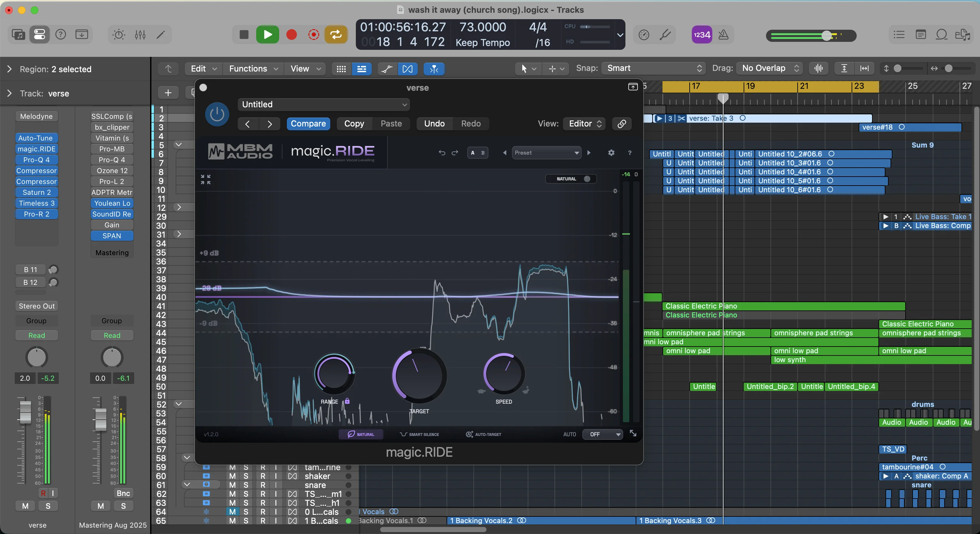Adjust the master volume slider at top right
The width and height of the screenshot is (980, 534).
(826, 36)
